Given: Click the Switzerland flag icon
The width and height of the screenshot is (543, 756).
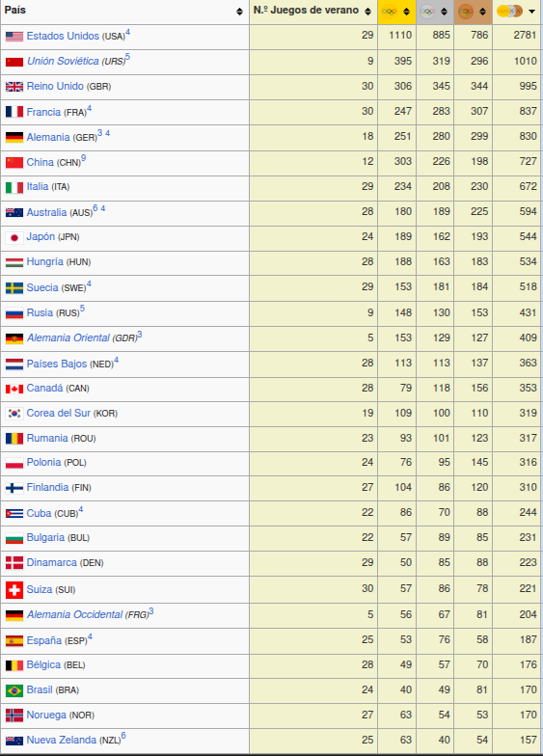Looking at the screenshot, I should pyautogui.click(x=14, y=590).
